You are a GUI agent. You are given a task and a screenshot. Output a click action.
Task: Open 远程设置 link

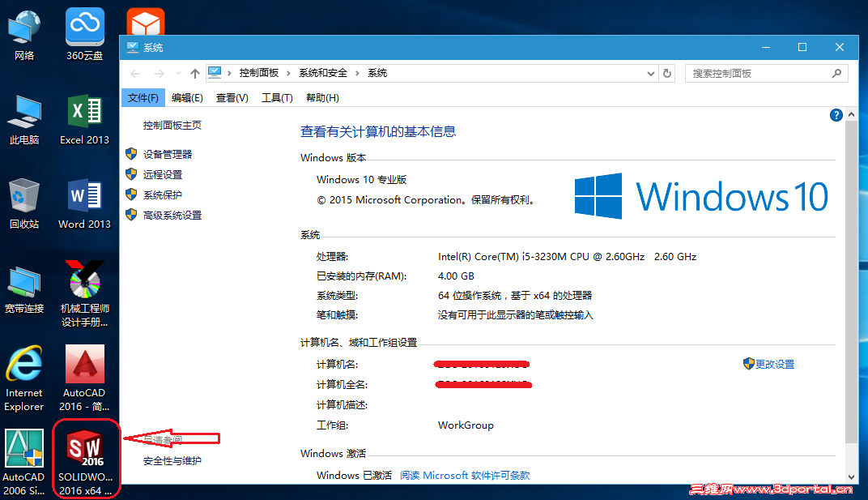point(162,174)
